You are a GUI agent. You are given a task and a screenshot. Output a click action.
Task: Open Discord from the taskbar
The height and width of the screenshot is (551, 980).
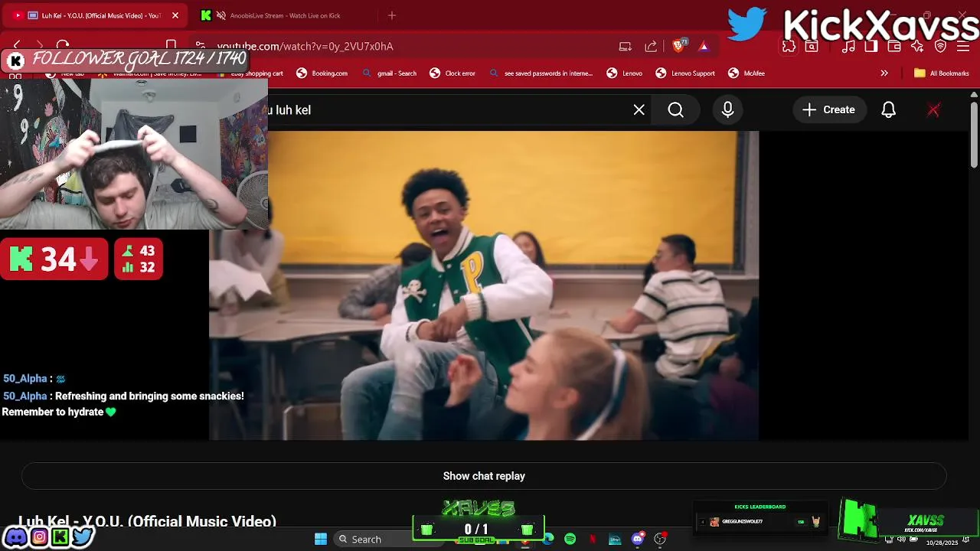point(638,540)
